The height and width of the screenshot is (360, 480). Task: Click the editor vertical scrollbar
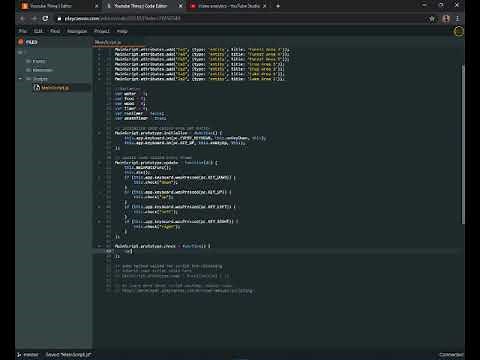[x=463, y=145]
